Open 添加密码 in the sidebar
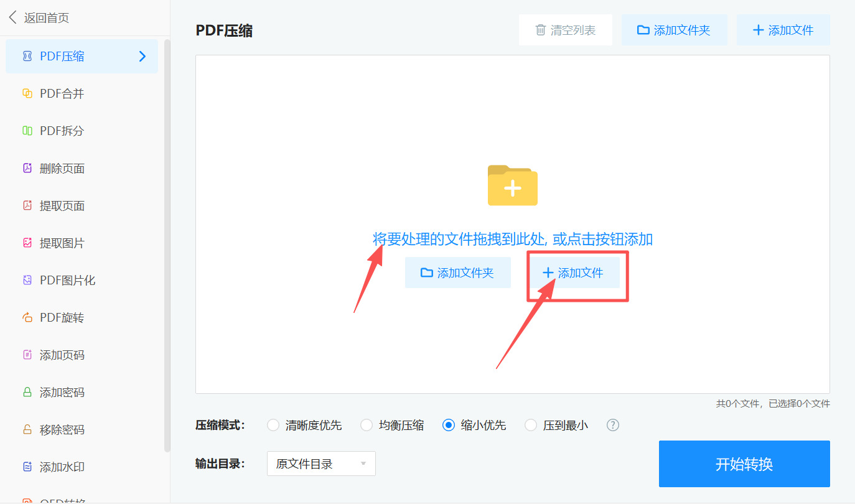Viewport: 855px width, 504px height. click(82, 392)
